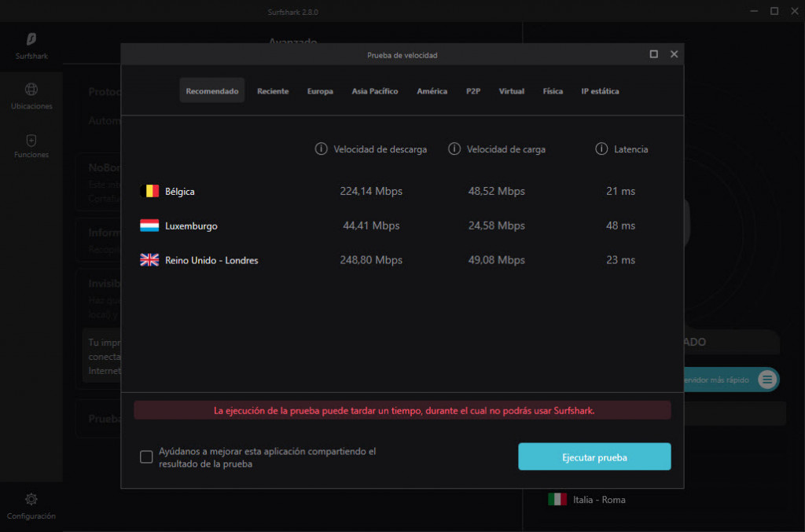The height and width of the screenshot is (532, 805).
Task: Click the Surfshark 2.8.0 window title
Action: 292,12
